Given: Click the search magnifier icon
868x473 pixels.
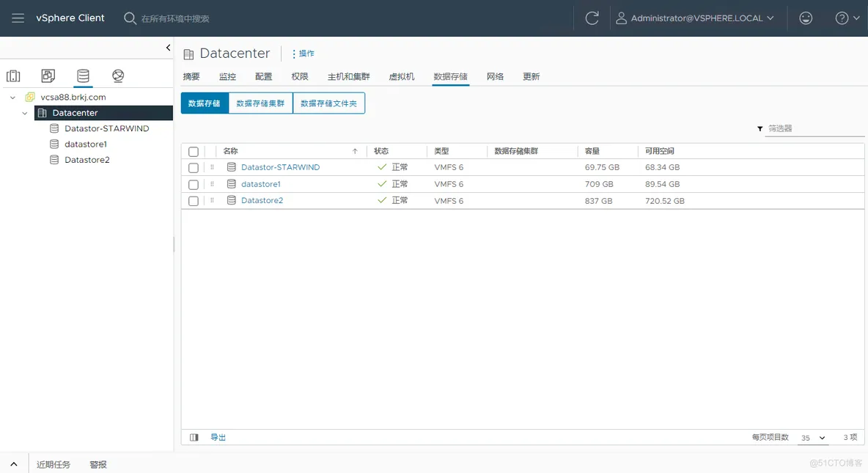Looking at the screenshot, I should click(x=130, y=18).
